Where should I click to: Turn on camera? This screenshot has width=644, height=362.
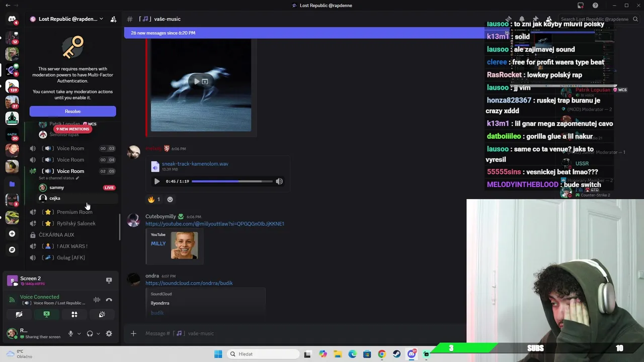click(19, 314)
